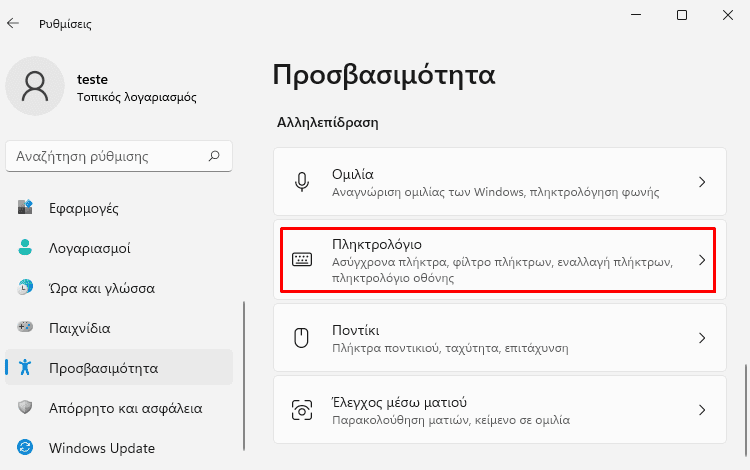The height and width of the screenshot is (470, 750).
Task: Expand the Ομιλία row chevron
Action: click(x=702, y=182)
